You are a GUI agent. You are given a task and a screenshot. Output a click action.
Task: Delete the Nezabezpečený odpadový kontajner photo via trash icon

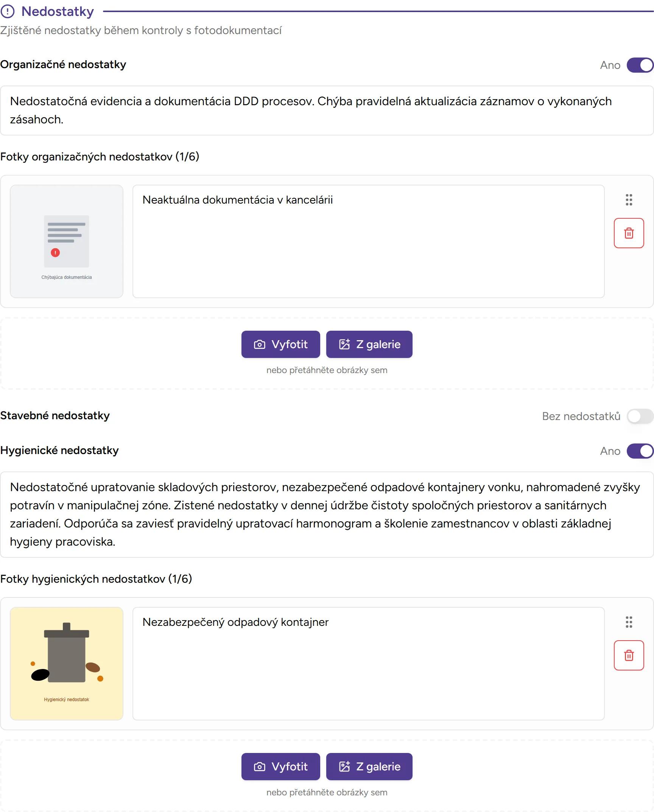(x=629, y=656)
